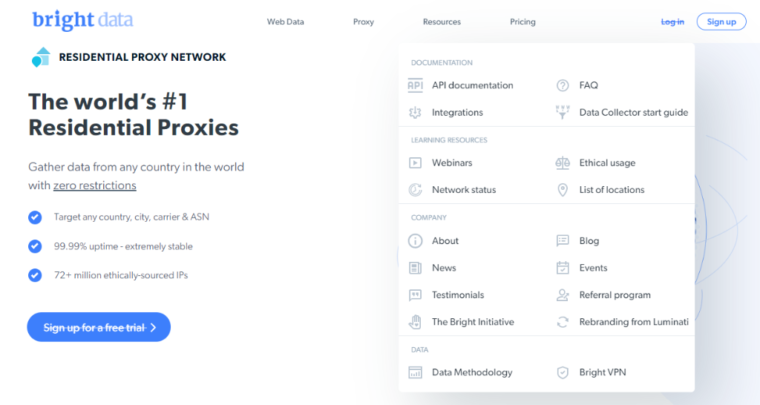Open the Testimonials link
760x405 pixels.
[x=458, y=295]
